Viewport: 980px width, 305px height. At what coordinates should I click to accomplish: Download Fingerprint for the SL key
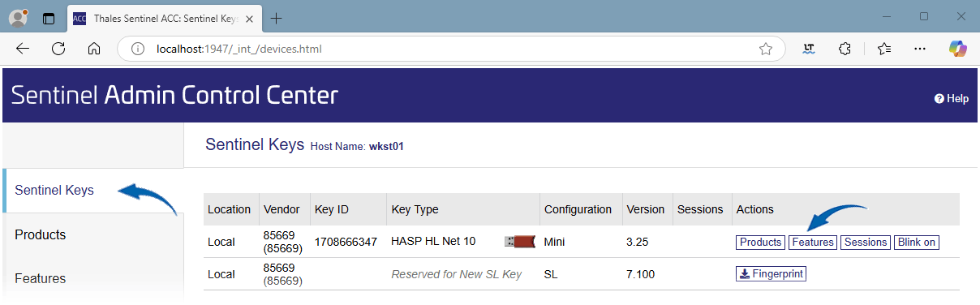tap(772, 274)
